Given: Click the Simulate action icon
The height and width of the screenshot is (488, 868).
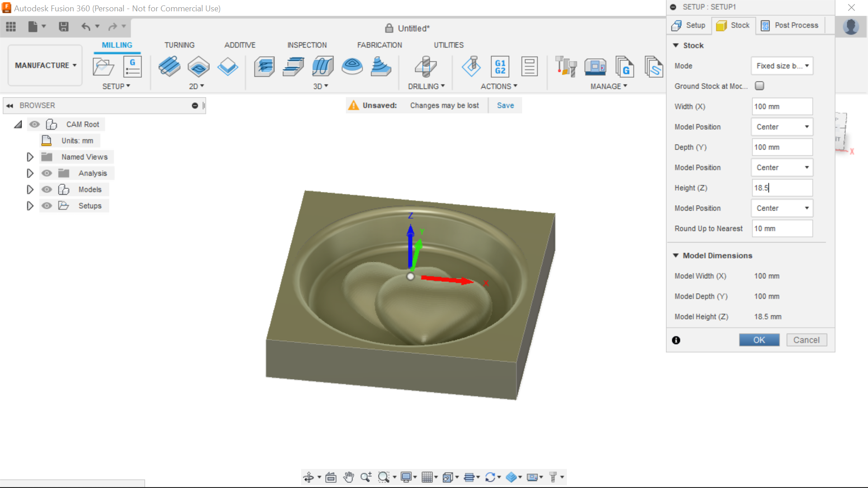Looking at the screenshot, I should (472, 66).
